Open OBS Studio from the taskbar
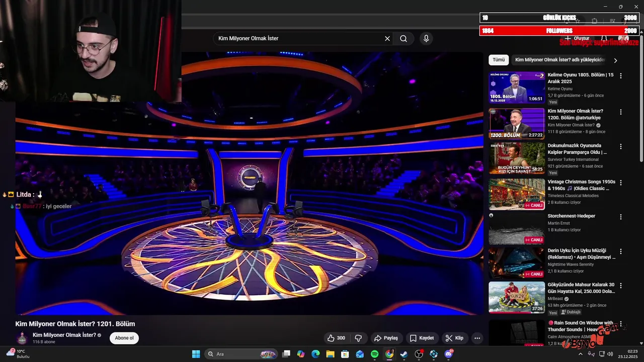The image size is (644, 362). 419,354
